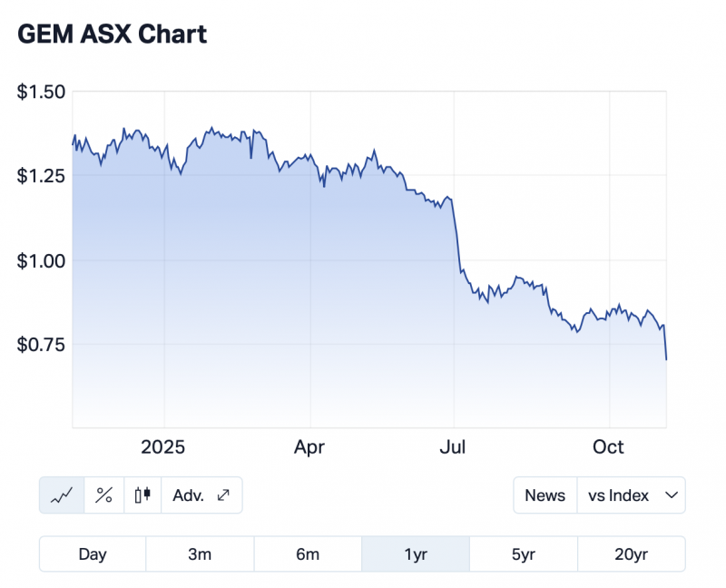Click the Apr x-axis label
726x588 pixels.
[309, 447]
